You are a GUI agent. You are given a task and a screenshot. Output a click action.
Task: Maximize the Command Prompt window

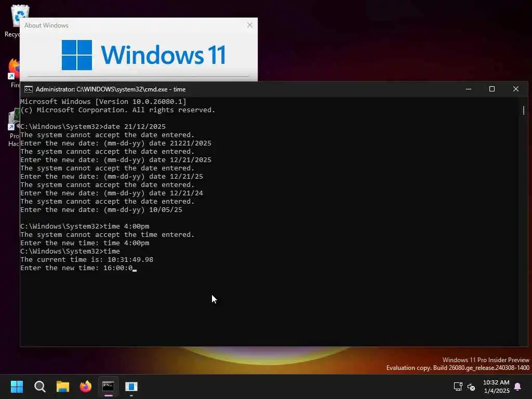click(491, 89)
